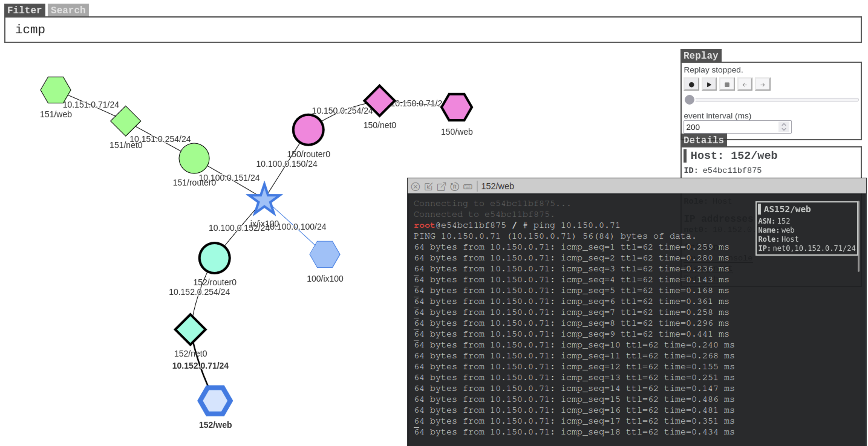Click the replay progress slider handle
The image size is (868, 446).
(x=690, y=100)
